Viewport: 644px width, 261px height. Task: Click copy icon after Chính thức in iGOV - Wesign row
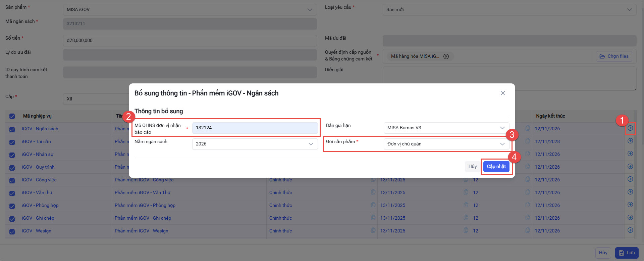pos(373,230)
